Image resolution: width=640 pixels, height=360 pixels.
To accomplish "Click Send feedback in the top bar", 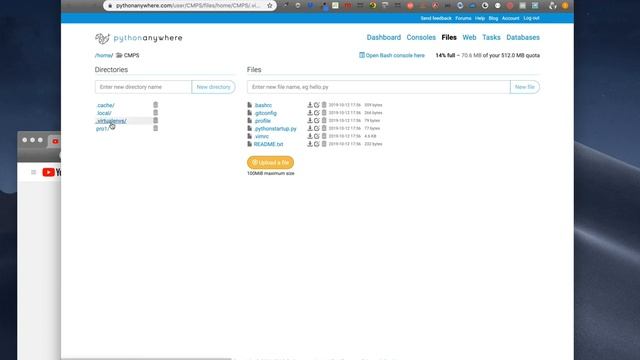I will coord(436,18).
